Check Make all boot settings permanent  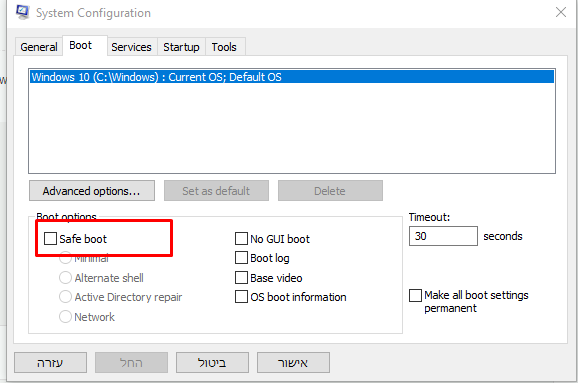pos(415,295)
